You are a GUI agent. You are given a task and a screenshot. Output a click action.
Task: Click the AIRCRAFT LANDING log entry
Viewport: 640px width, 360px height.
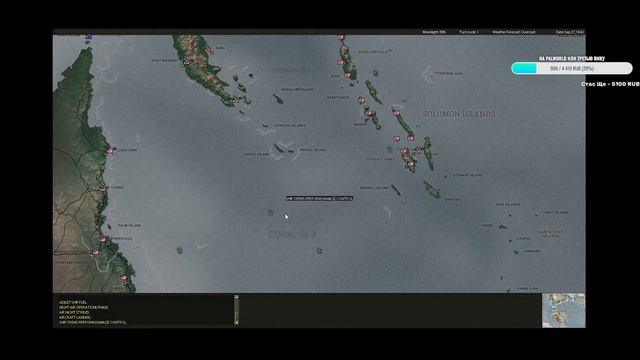[75, 317]
